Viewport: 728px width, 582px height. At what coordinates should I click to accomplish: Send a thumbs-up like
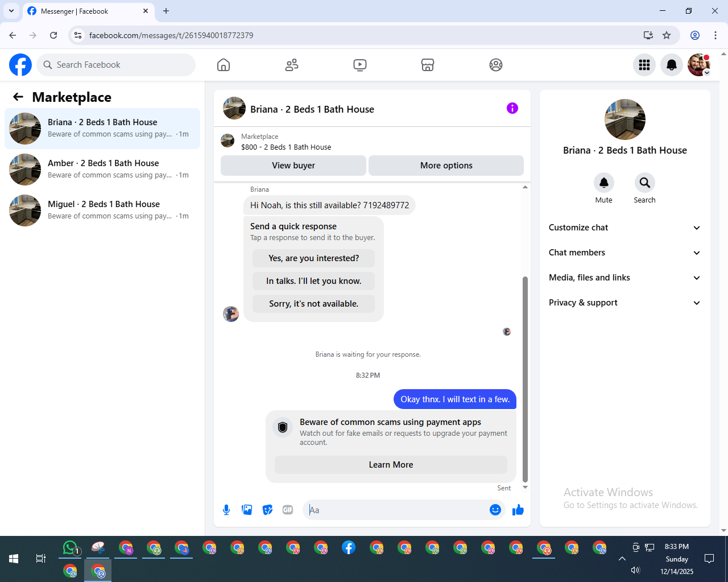coord(518,510)
